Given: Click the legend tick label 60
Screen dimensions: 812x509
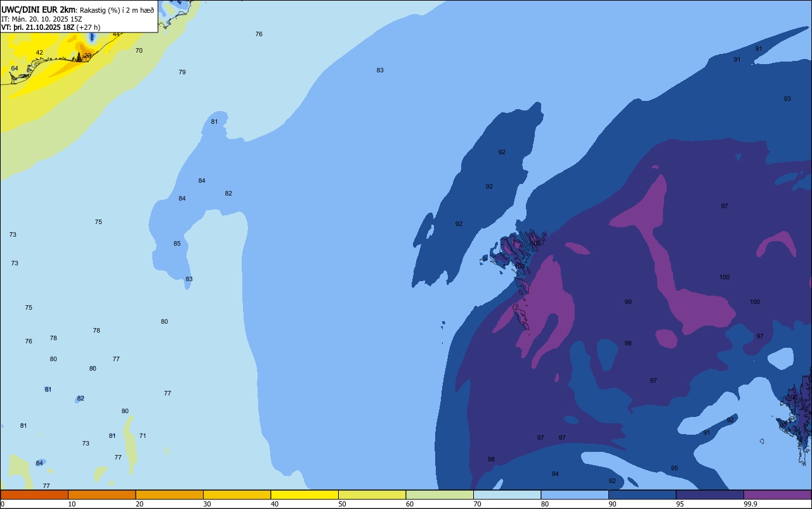Looking at the screenshot, I should point(410,504).
